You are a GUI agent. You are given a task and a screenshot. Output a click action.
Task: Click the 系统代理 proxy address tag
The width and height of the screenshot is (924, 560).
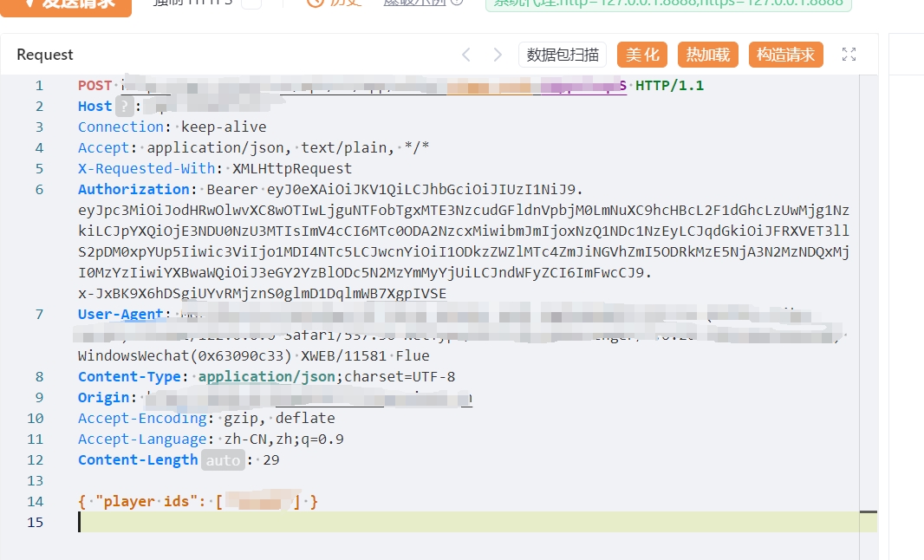point(667,3)
